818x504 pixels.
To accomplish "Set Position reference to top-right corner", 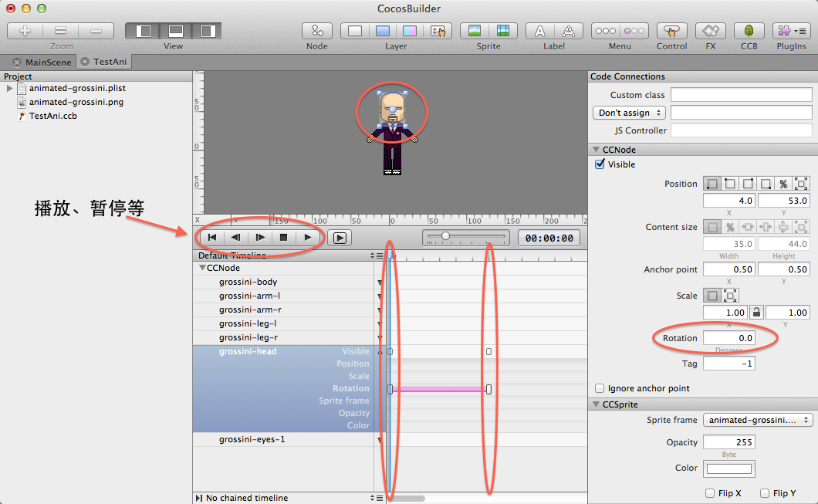I will 748,184.
